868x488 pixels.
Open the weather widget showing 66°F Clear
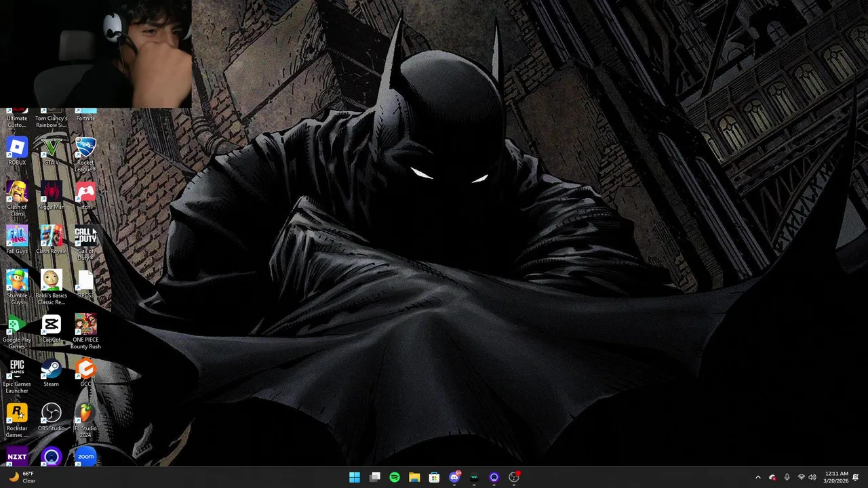pyautogui.click(x=22, y=477)
